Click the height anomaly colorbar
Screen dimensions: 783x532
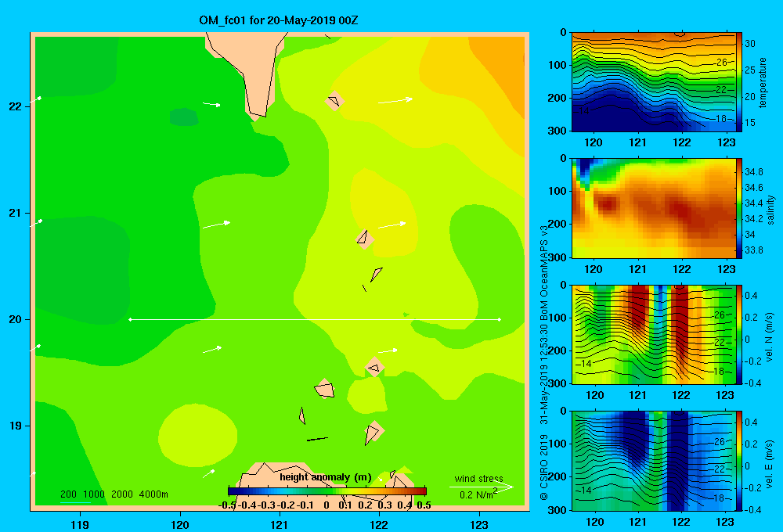pos(327,491)
